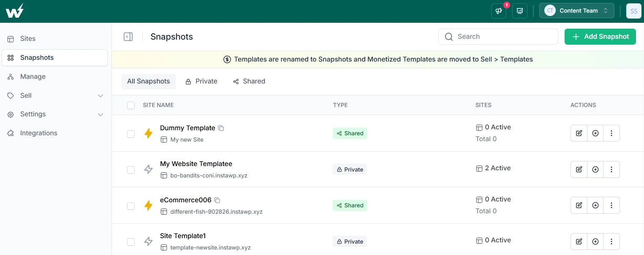Open the announcements megaphone icon

click(x=499, y=11)
